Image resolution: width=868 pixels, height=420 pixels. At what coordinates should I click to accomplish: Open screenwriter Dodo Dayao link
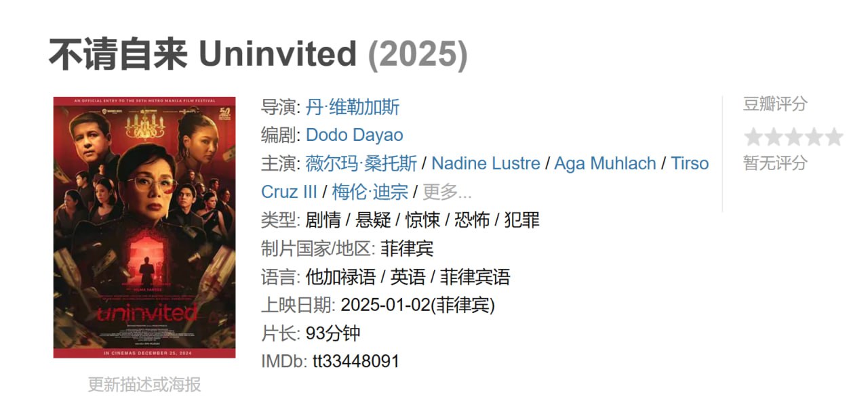click(355, 135)
